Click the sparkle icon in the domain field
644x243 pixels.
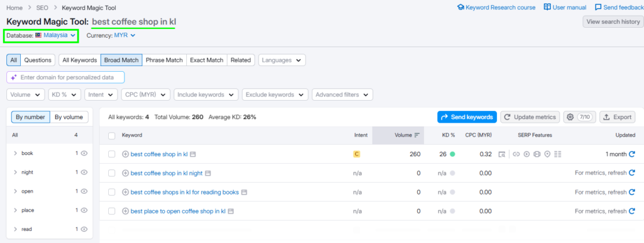tap(14, 77)
